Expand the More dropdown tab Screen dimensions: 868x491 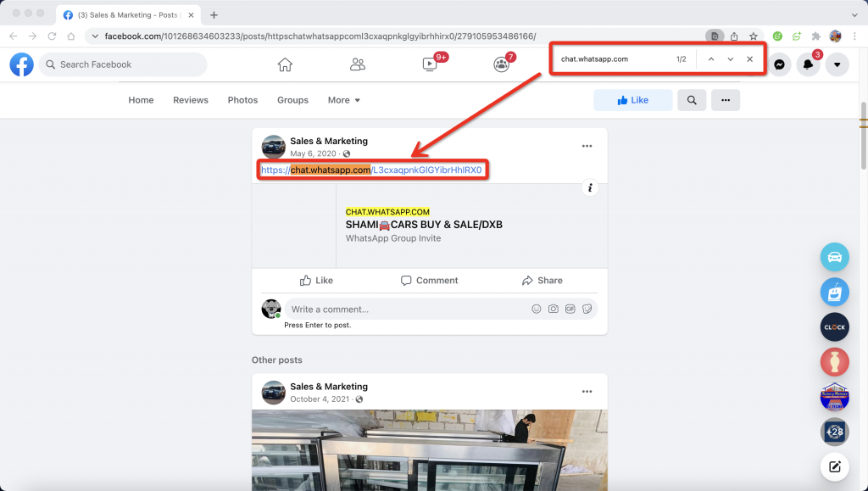click(344, 100)
